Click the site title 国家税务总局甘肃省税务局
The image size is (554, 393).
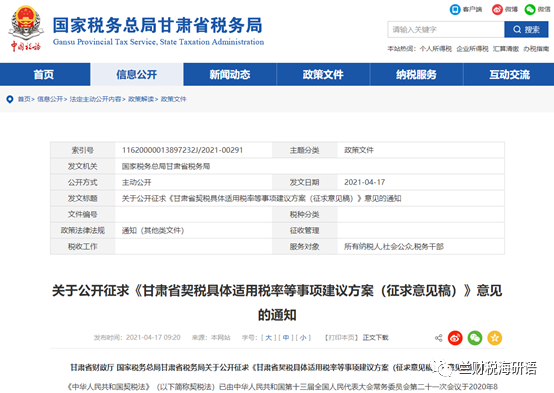tap(158, 25)
